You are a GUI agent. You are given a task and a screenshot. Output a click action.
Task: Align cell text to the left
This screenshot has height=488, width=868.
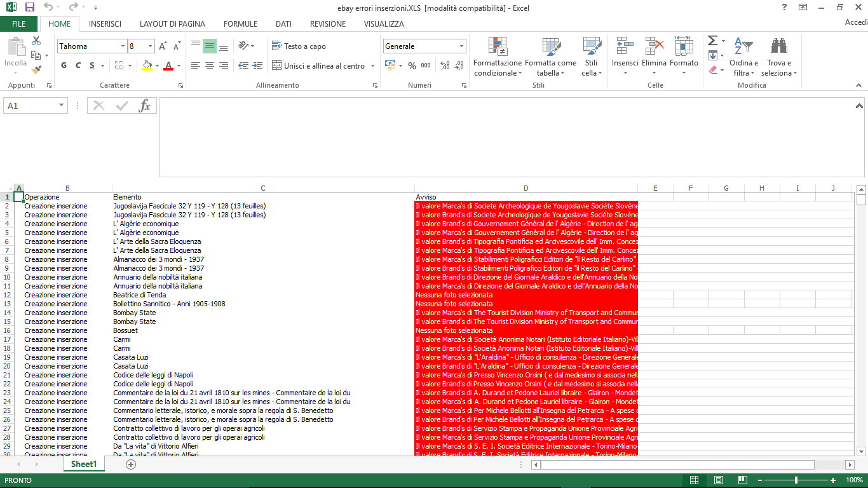pos(196,65)
